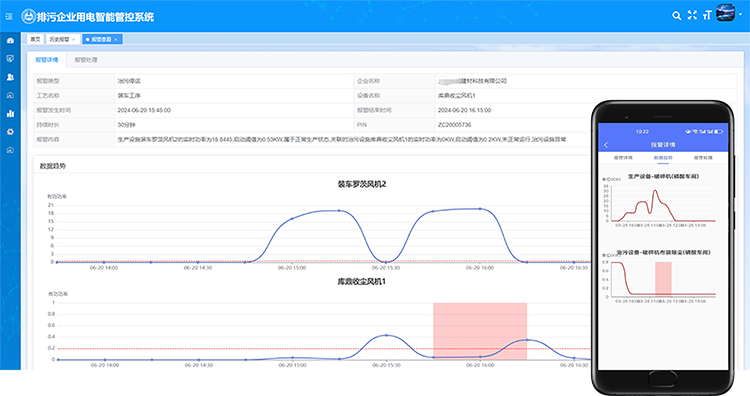Open the search via the magnifier icon
Viewport: 750px width, 396px height.
click(x=676, y=15)
